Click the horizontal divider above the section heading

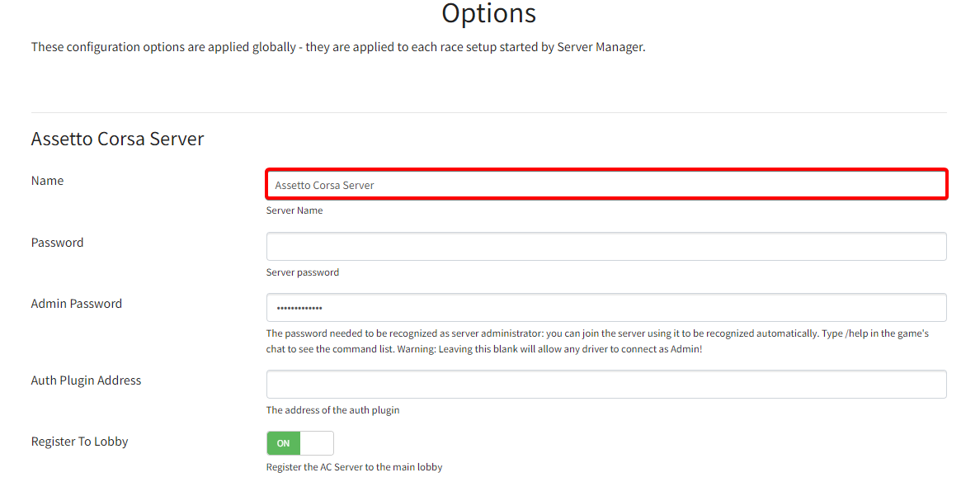click(x=488, y=112)
